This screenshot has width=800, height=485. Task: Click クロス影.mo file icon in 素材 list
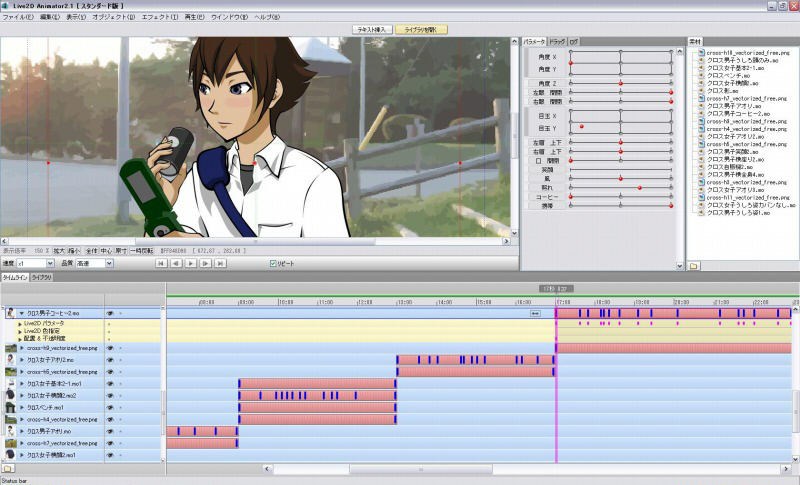702,91
